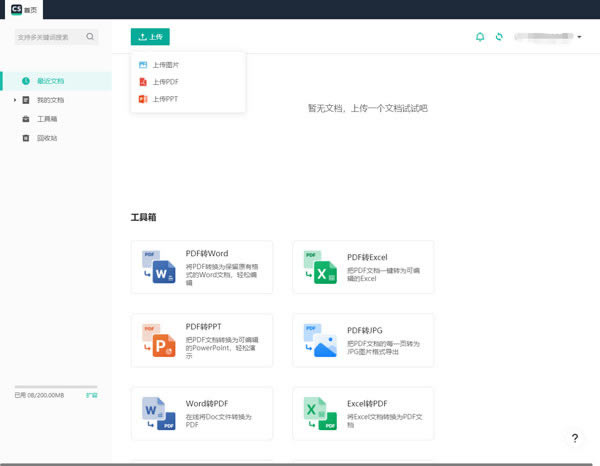Expand the 我的文档 tree arrow

coord(15,100)
